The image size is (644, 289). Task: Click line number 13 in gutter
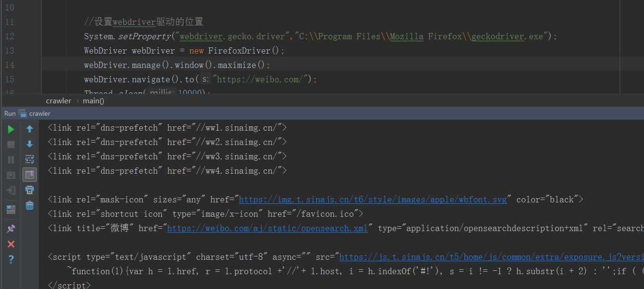coord(9,51)
